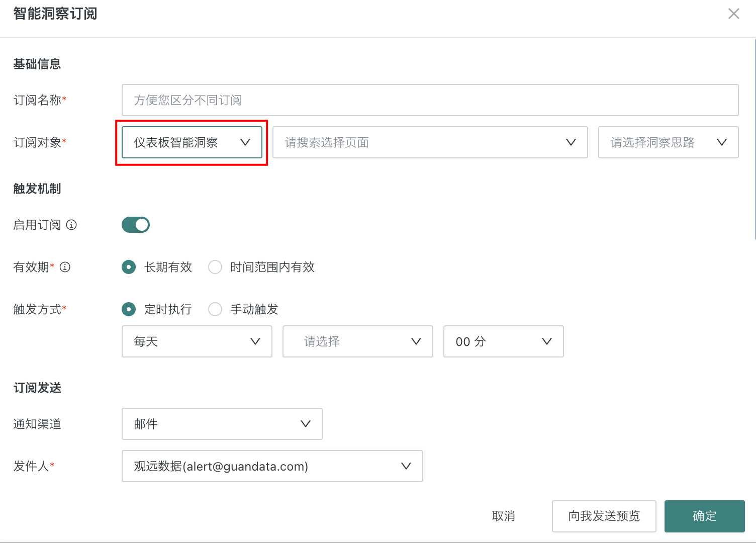Image resolution: width=756 pixels, height=543 pixels.
Task: Open the 发件人 sender dropdown
Action: pyautogui.click(x=272, y=466)
